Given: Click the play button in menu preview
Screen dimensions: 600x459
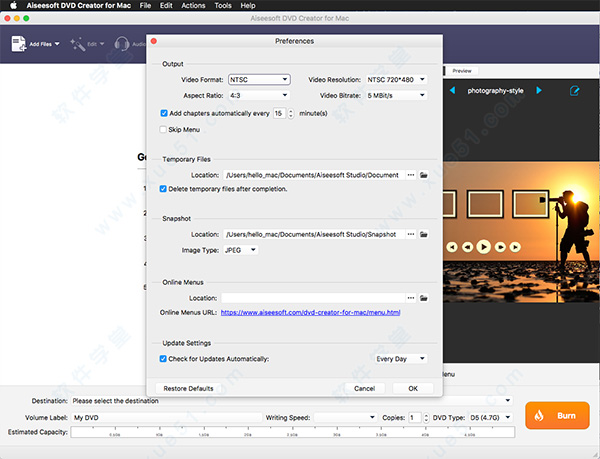Looking at the screenshot, I should click(484, 247).
